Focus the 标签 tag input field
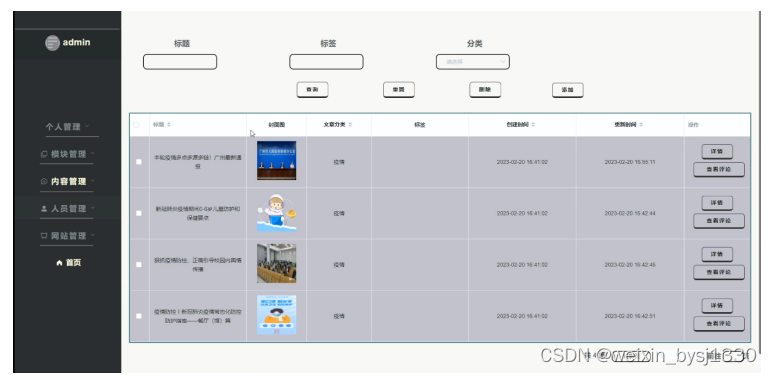Image resolution: width=772 pixels, height=375 pixels. pyautogui.click(x=326, y=62)
